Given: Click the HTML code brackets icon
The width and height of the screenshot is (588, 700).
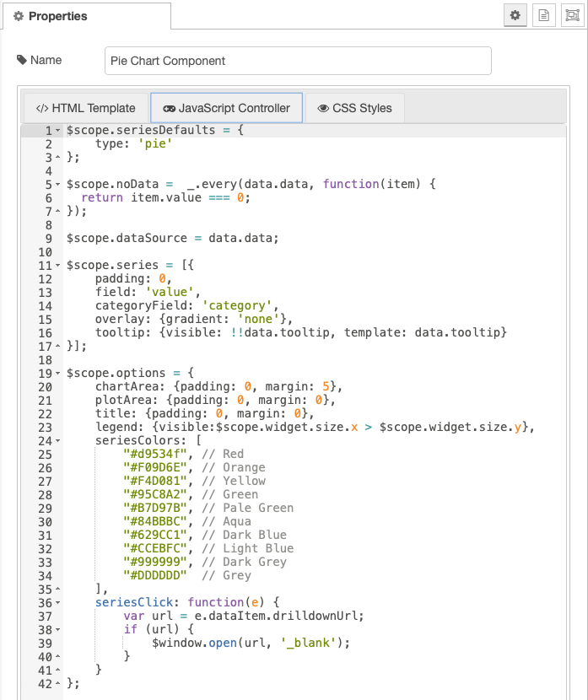Looking at the screenshot, I should point(42,109).
